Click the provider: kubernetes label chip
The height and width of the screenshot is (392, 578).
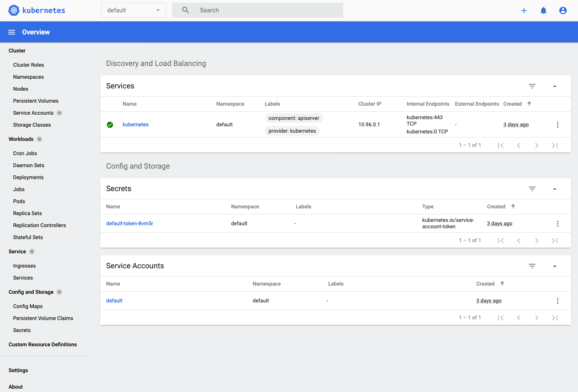(x=292, y=131)
